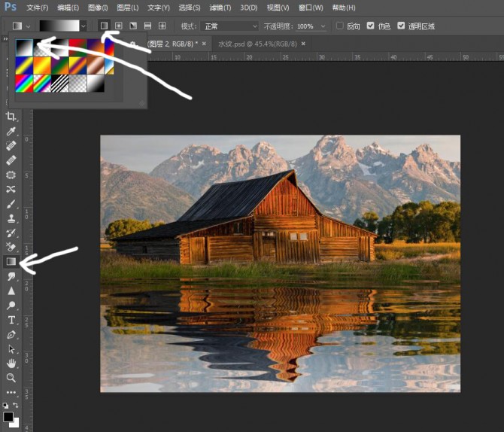Expand the 不透明度 opacity dropdown arrow
This screenshot has width=504, height=432.
click(322, 26)
